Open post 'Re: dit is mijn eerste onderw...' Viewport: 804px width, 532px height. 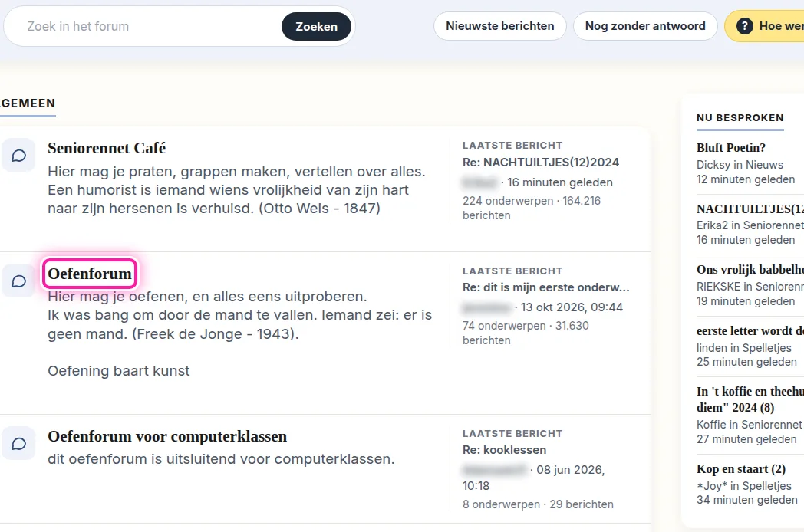click(x=545, y=287)
